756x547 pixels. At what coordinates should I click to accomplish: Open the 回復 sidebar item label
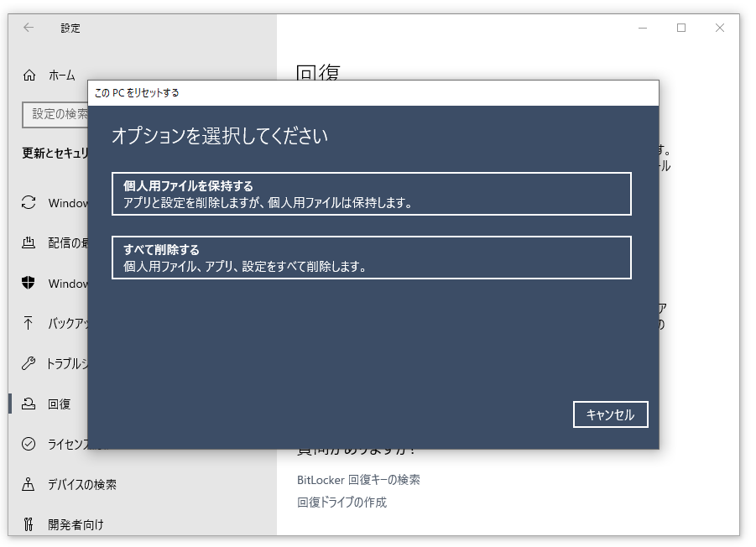60,404
